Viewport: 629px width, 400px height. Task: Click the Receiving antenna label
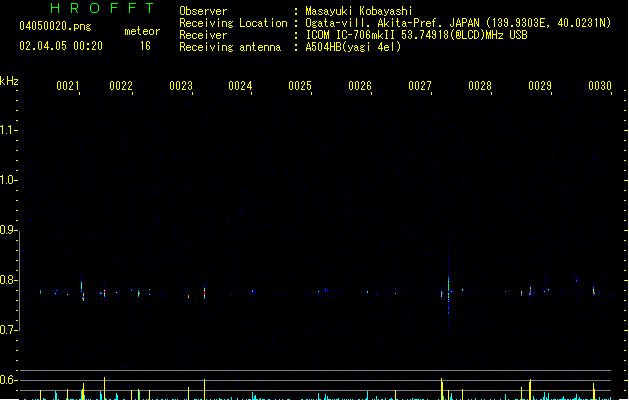(230, 47)
